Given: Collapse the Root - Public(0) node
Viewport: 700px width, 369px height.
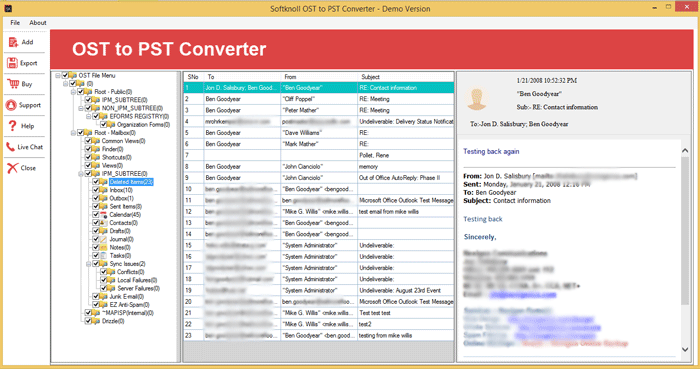Looking at the screenshot, I should pos(73,92).
